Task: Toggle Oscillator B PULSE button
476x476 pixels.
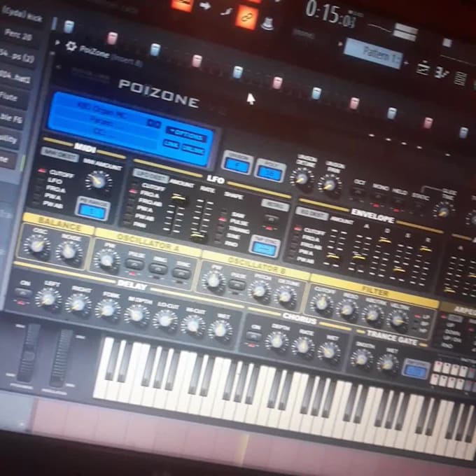Action: [237, 285]
